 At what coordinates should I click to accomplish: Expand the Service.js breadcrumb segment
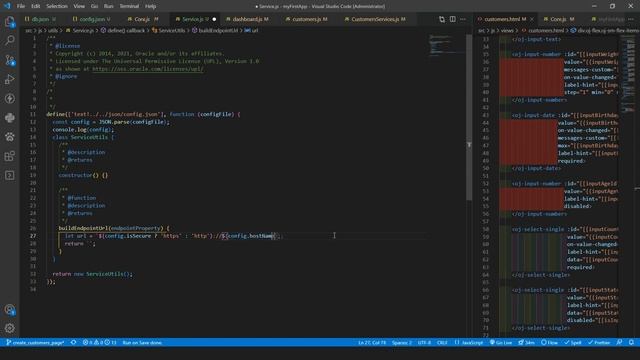(80, 30)
